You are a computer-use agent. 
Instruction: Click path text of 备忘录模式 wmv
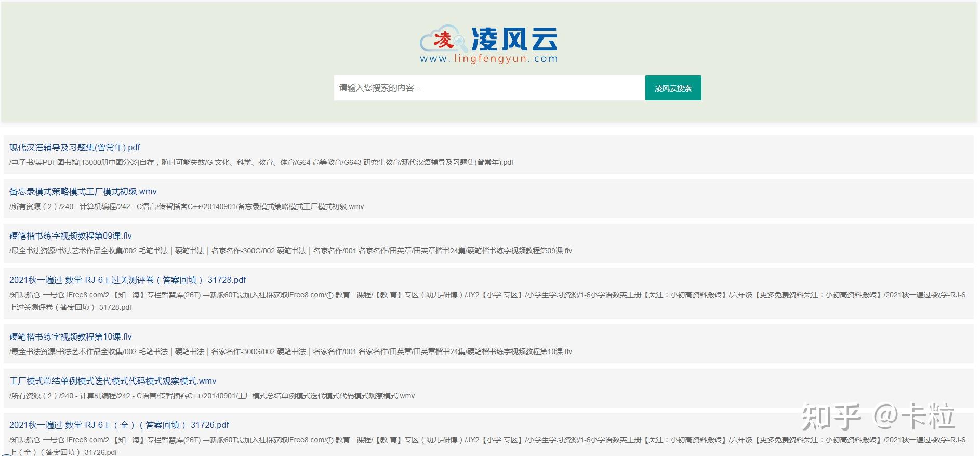pos(187,206)
